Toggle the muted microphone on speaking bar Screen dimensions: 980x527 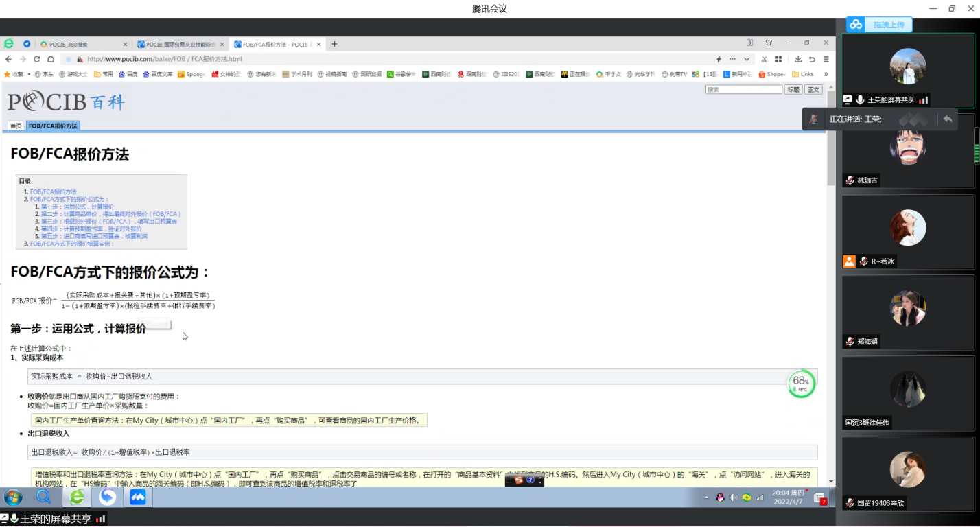click(x=813, y=119)
